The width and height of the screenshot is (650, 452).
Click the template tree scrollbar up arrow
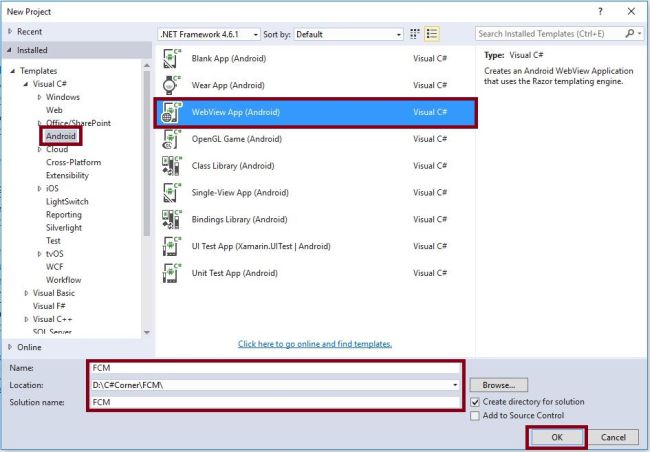tap(147, 66)
